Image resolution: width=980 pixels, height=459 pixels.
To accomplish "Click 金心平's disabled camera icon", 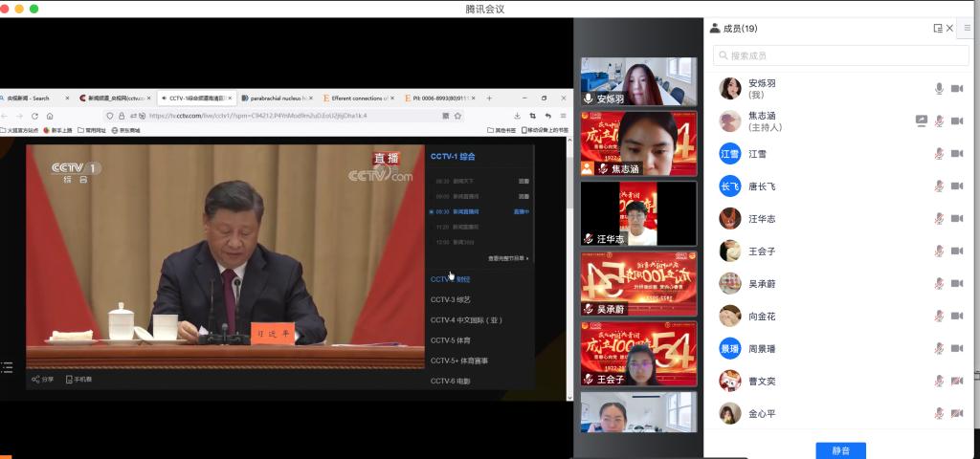I will (x=957, y=413).
